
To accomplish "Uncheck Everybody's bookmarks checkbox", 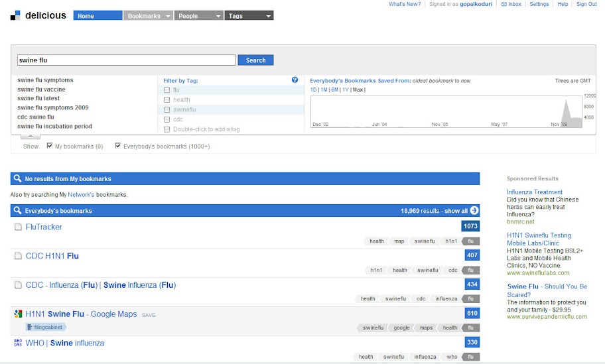I will tap(117, 146).
